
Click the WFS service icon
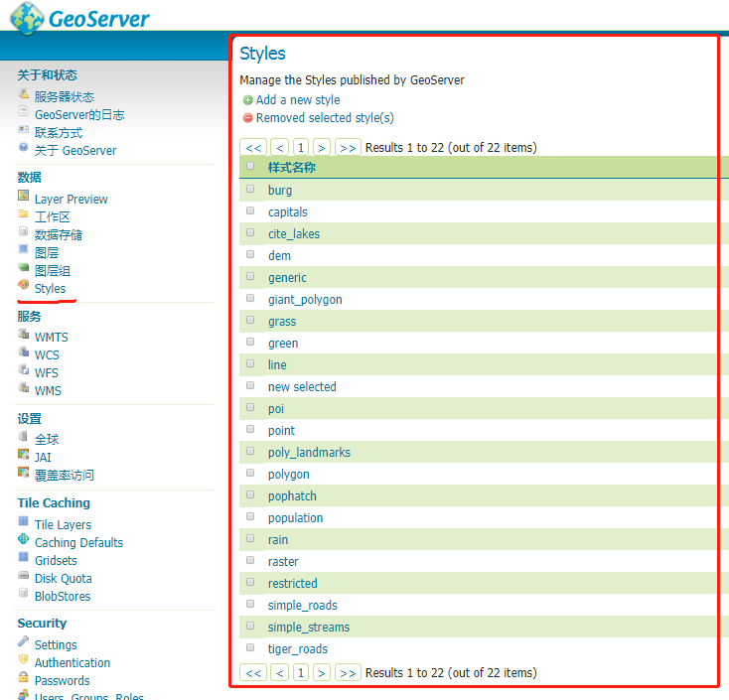point(23,369)
